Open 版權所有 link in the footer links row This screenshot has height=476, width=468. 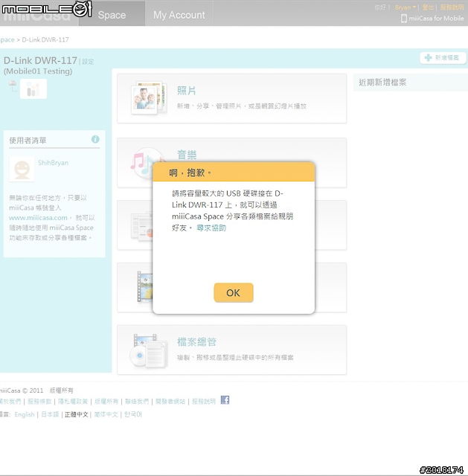106,402
